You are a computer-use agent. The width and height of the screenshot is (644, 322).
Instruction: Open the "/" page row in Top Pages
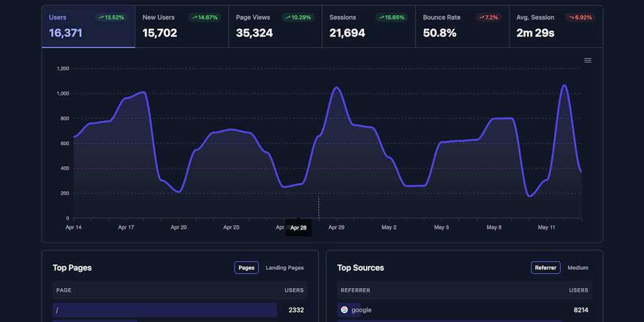pos(165,309)
